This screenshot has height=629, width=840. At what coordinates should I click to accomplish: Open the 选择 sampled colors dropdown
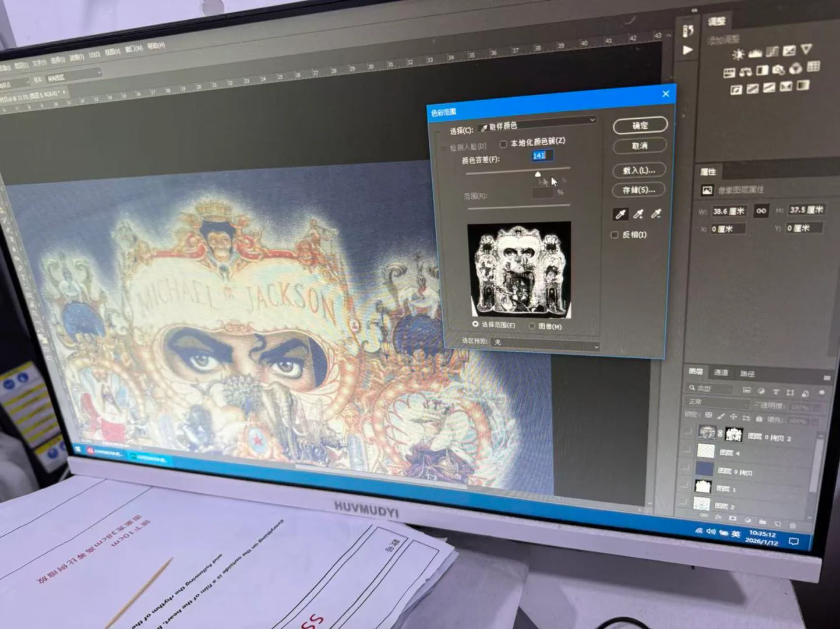coord(537,123)
